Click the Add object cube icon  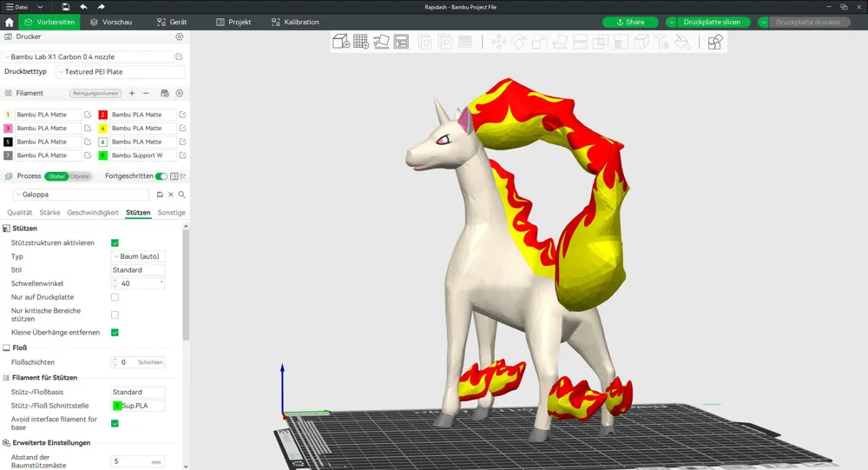[x=341, y=42]
